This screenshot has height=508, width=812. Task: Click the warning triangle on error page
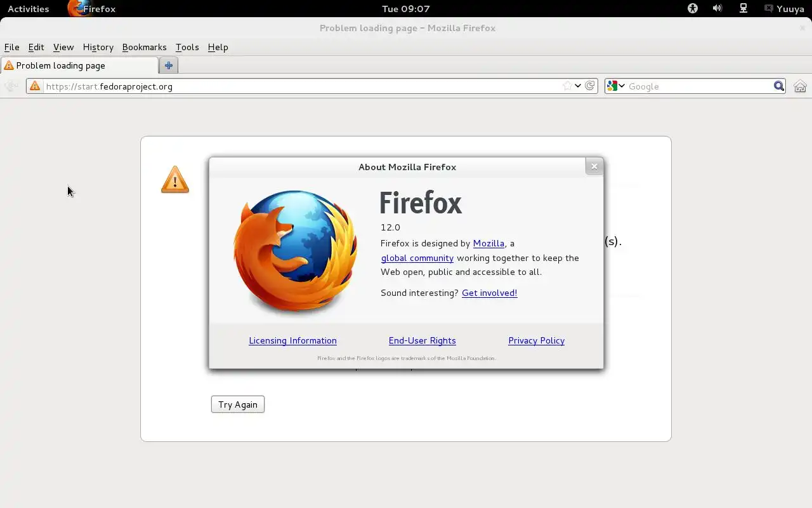[175, 179]
